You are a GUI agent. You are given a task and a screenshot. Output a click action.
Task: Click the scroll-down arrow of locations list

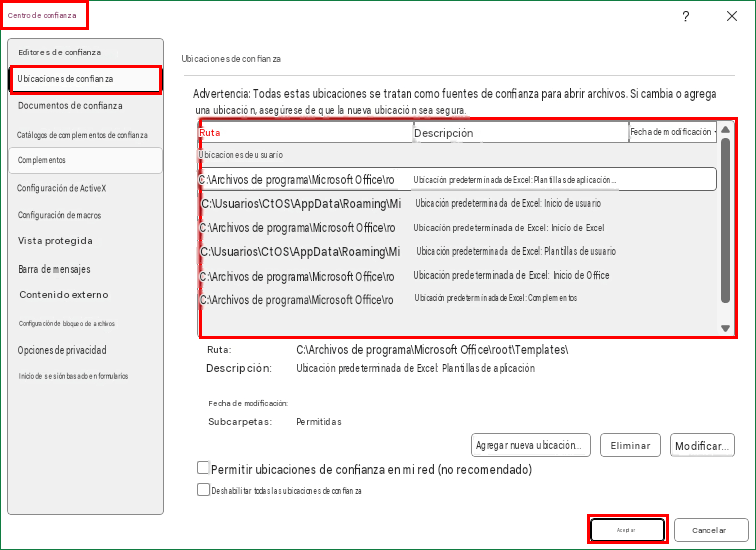[726, 328]
